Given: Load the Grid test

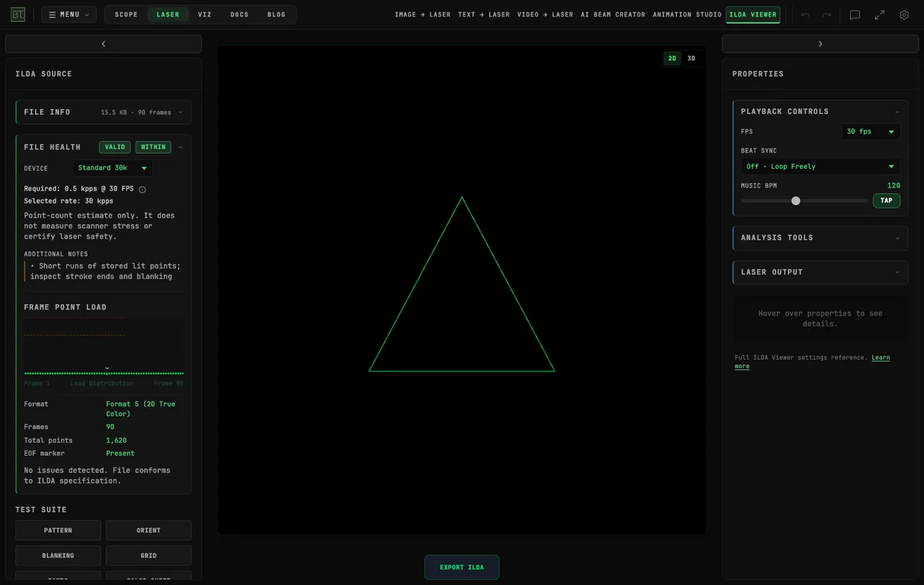Looking at the screenshot, I should coord(149,555).
